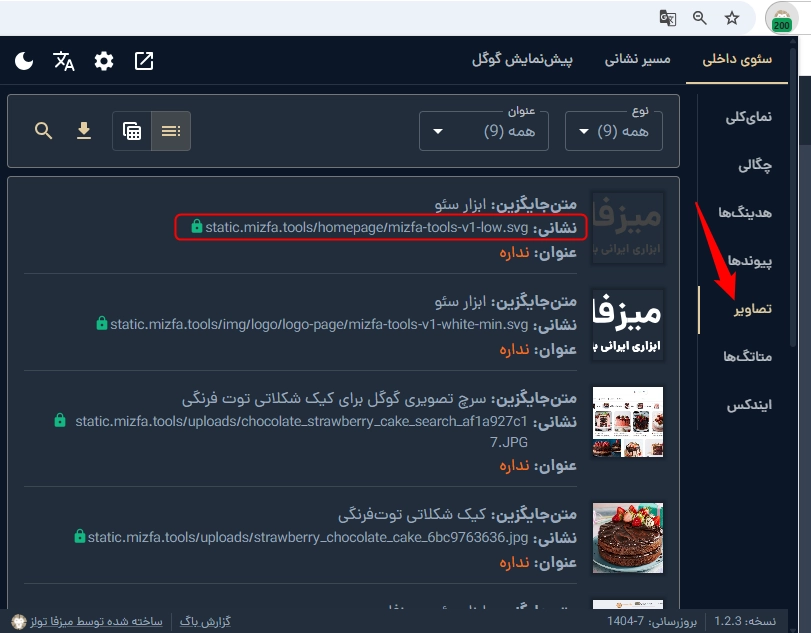The image size is (811, 633).
Task: Click the search magnifier in images panel
Action: pos(43,131)
